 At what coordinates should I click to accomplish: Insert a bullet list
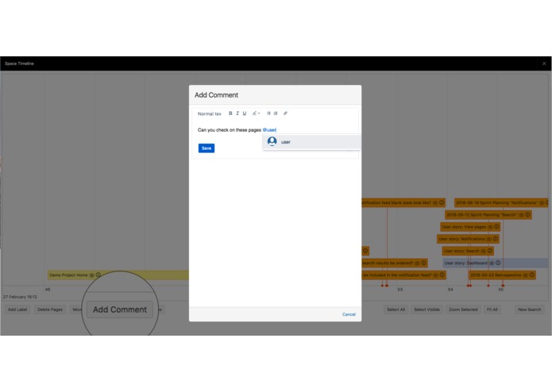pos(268,113)
